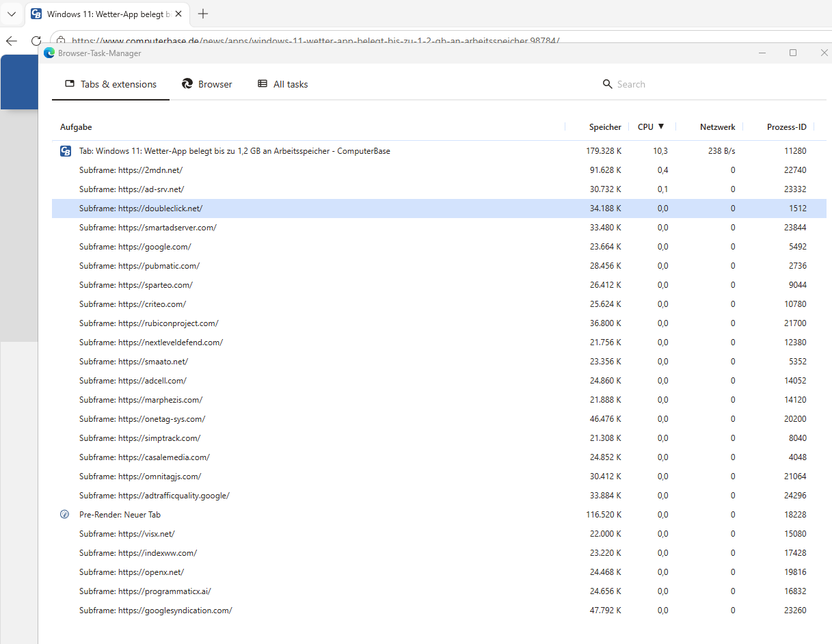Select the Subframe adcell.com row

(x=439, y=381)
